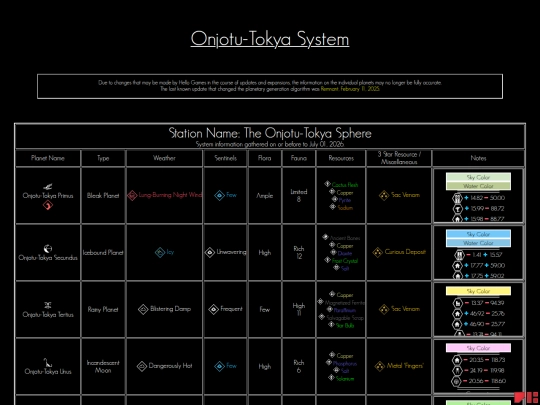This screenshot has height=405, width=540.
Task: Click the hexagon icon beside 15.99 / 88.72
Action: pyautogui.click(x=457, y=209)
